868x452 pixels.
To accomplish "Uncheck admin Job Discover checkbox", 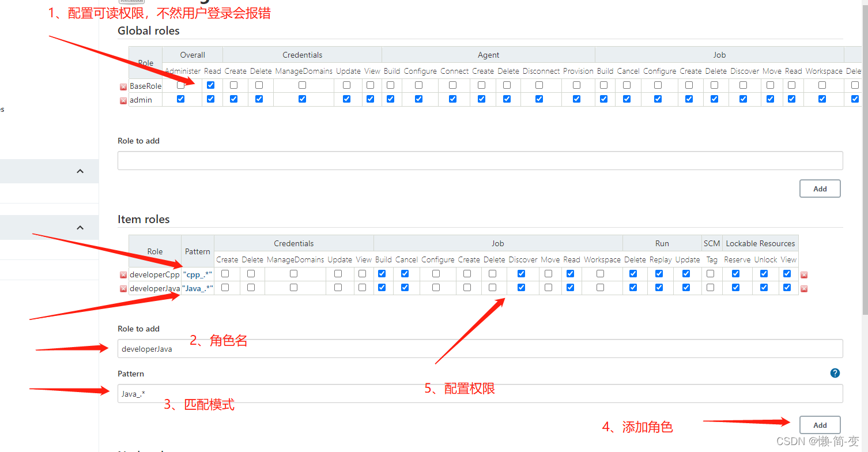I will pos(744,99).
